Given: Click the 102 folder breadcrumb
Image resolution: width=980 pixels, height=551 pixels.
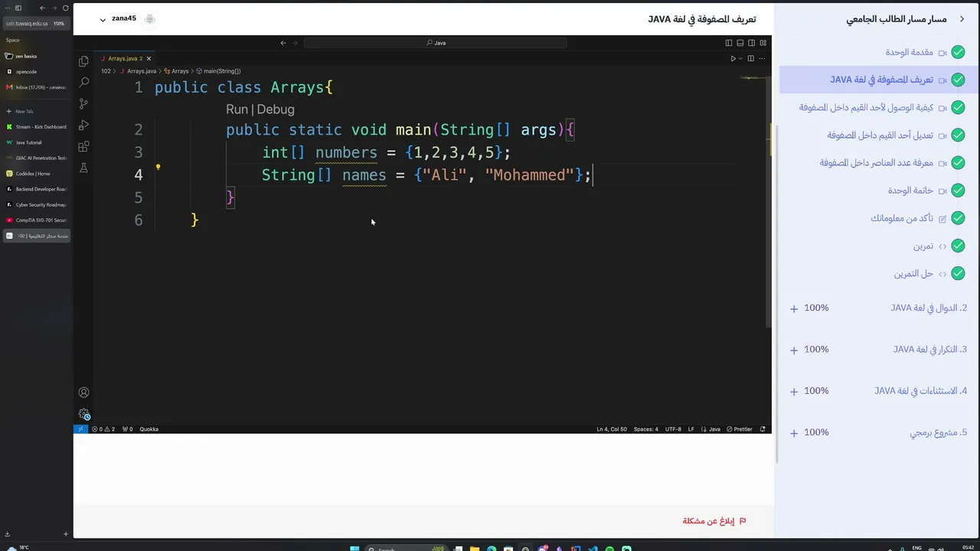Looking at the screenshot, I should click(x=106, y=71).
